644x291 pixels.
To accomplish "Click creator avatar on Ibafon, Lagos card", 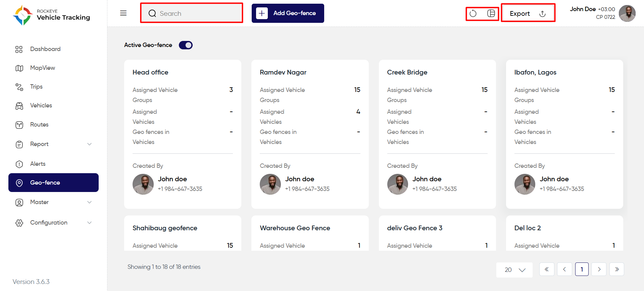I will pyautogui.click(x=525, y=184).
